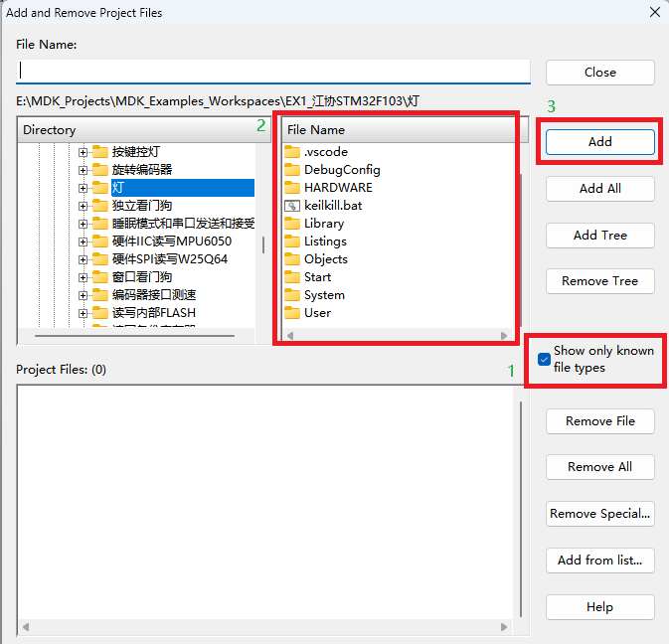The height and width of the screenshot is (644, 669).
Task: Focus the File Name input field
Action: (x=273, y=71)
